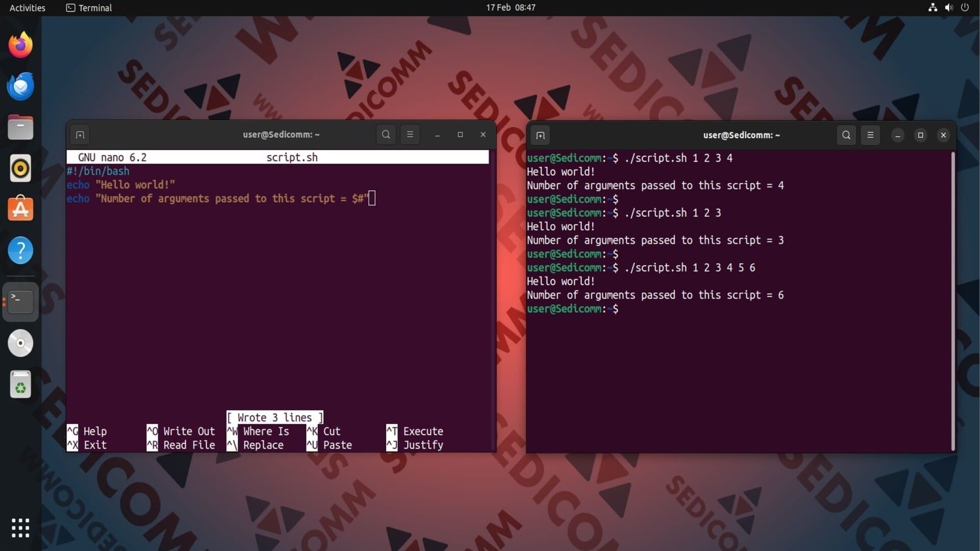Open hamburger menu in left terminal
Image resolution: width=980 pixels, height=551 pixels.
410,135
